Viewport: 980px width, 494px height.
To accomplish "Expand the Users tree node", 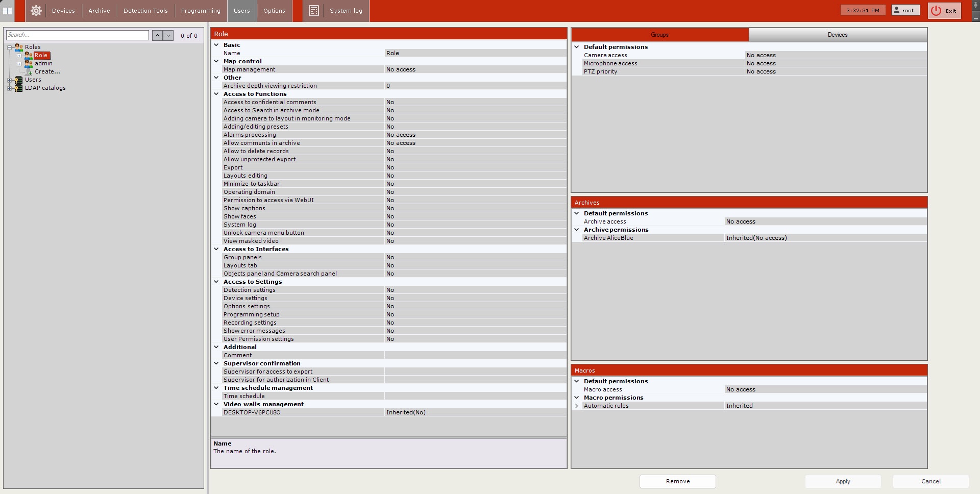I will [9, 80].
